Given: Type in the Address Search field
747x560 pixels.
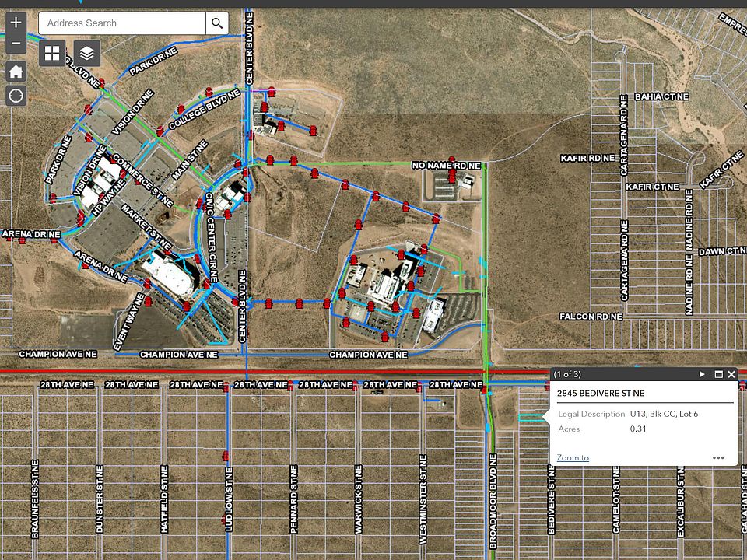Looking at the screenshot, I should pos(122,23).
